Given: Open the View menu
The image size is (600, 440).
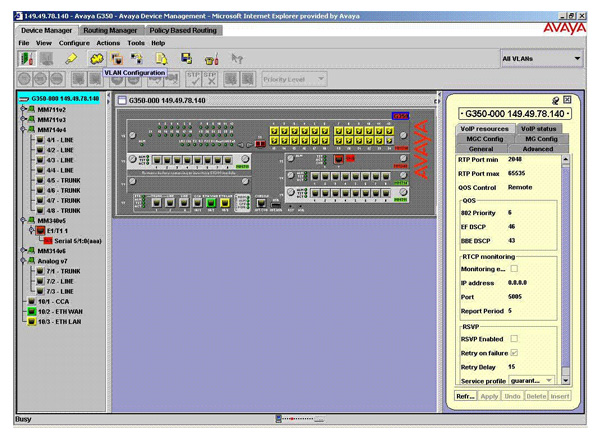Looking at the screenshot, I should [44, 43].
